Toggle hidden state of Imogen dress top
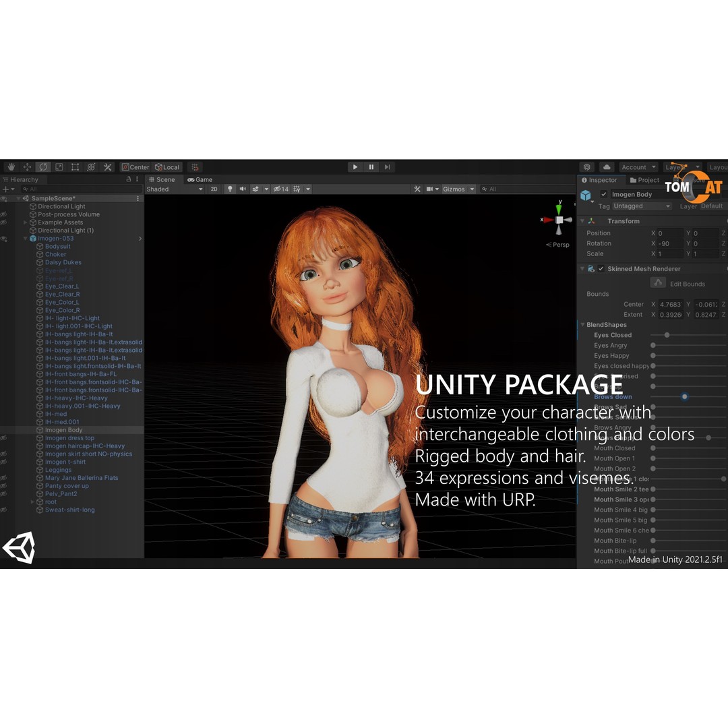Viewport: 728px width, 728px height. [4, 438]
